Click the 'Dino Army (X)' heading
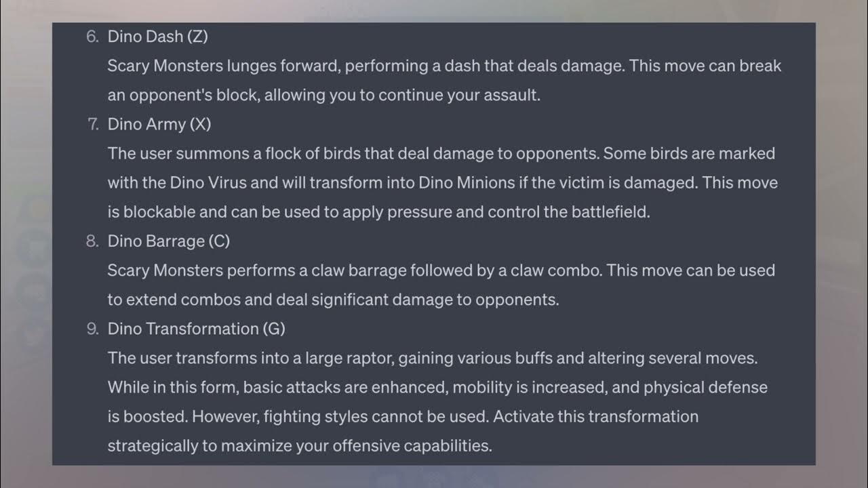 click(x=159, y=124)
